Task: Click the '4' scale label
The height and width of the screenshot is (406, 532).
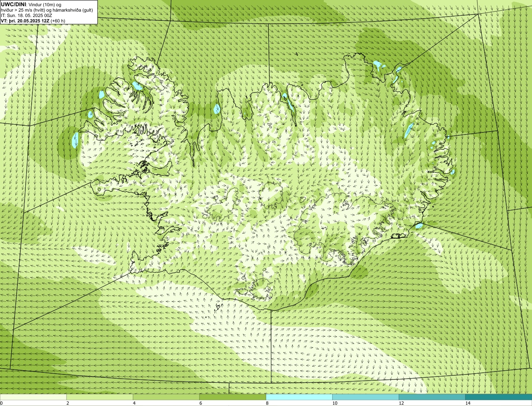Action: tap(134, 403)
